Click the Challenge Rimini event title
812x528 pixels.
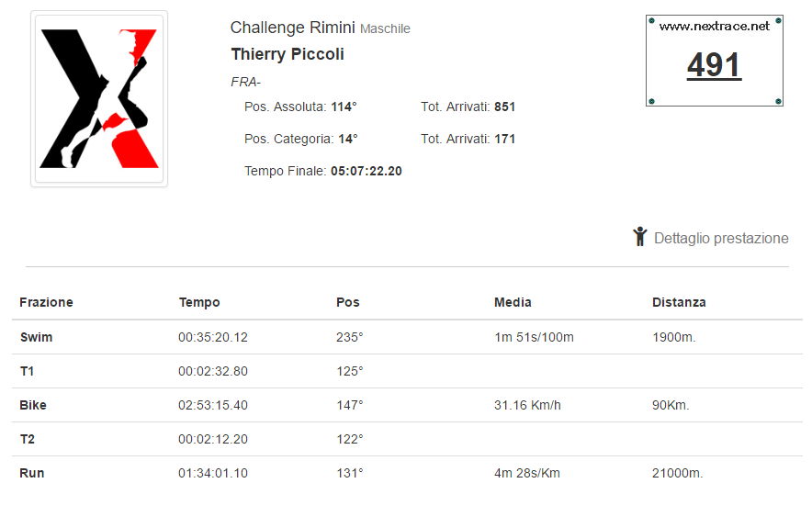[x=293, y=27]
